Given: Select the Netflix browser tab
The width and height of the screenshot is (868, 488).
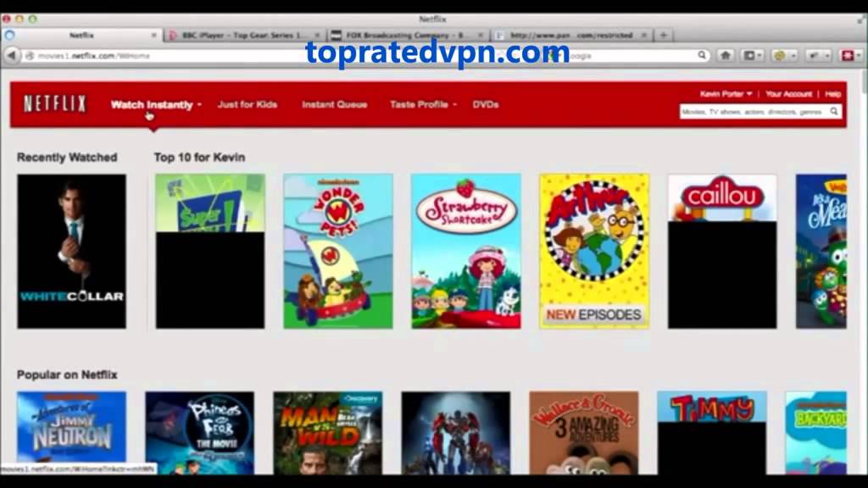Looking at the screenshot, I should 81,35.
